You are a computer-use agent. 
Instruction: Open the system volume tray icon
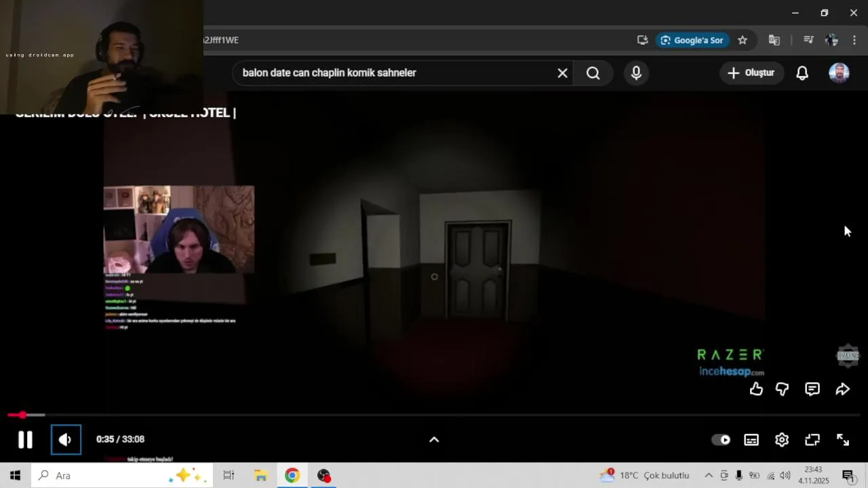tap(785, 476)
